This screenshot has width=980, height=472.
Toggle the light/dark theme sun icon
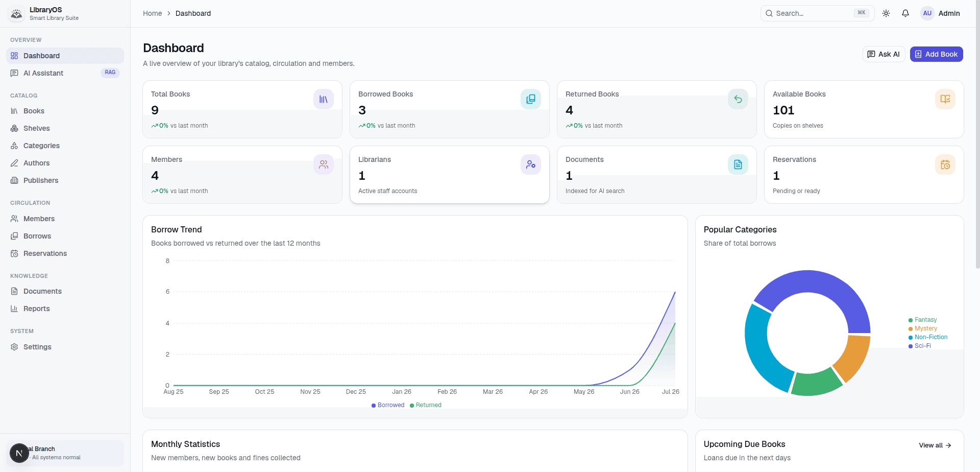click(886, 13)
